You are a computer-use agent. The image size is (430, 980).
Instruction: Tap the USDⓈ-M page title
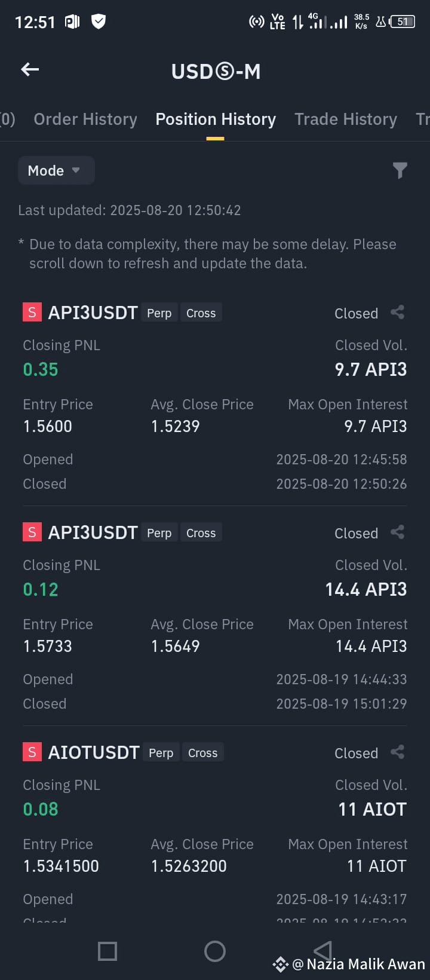click(x=216, y=72)
